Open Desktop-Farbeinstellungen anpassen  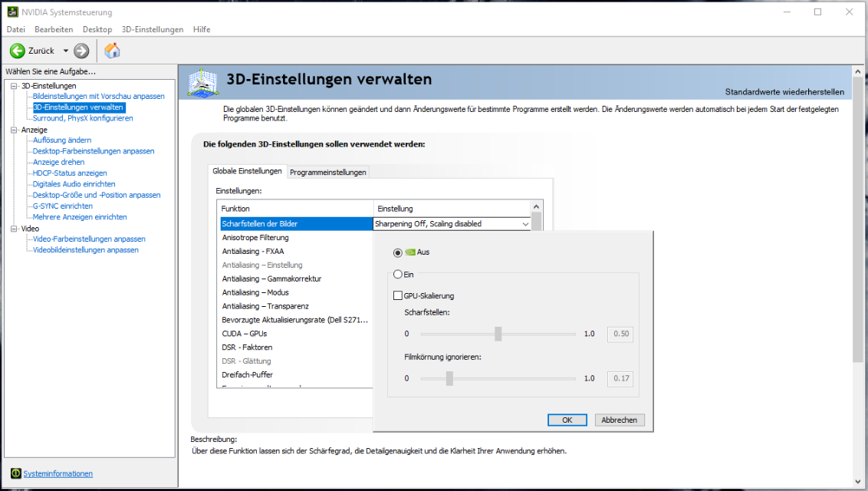(94, 151)
